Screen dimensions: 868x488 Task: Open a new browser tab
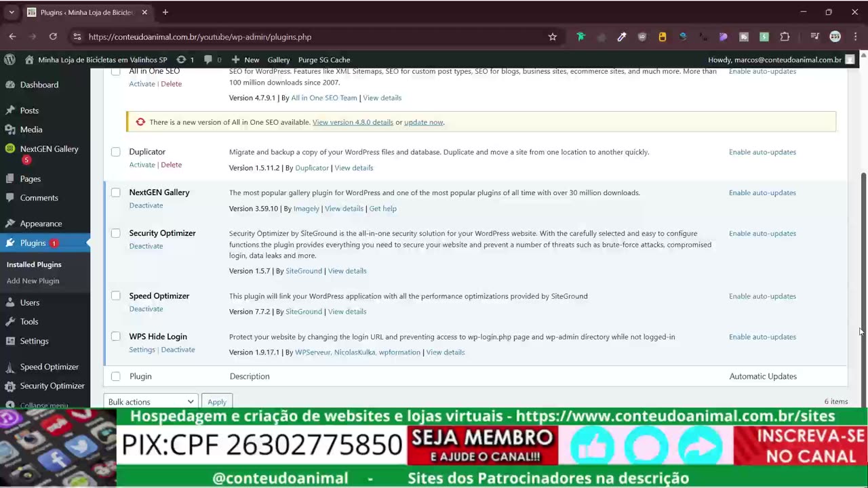click(x=165, y=12)
